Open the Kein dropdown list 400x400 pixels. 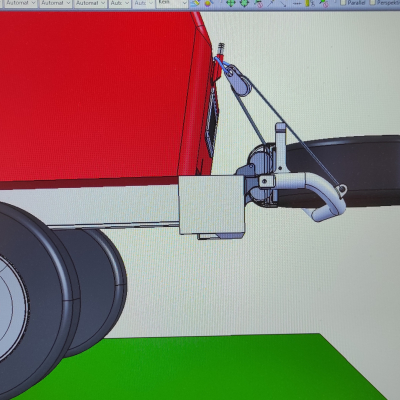(x=172, y=3)
